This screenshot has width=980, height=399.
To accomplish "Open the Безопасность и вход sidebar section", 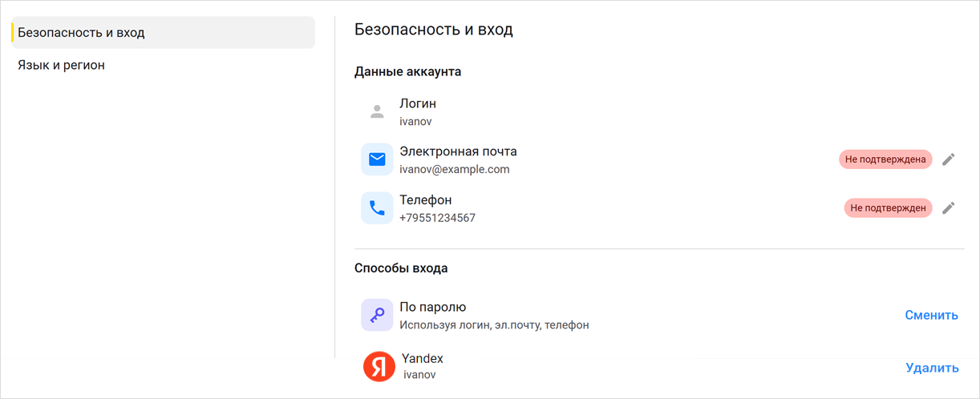I will point(163,33).
